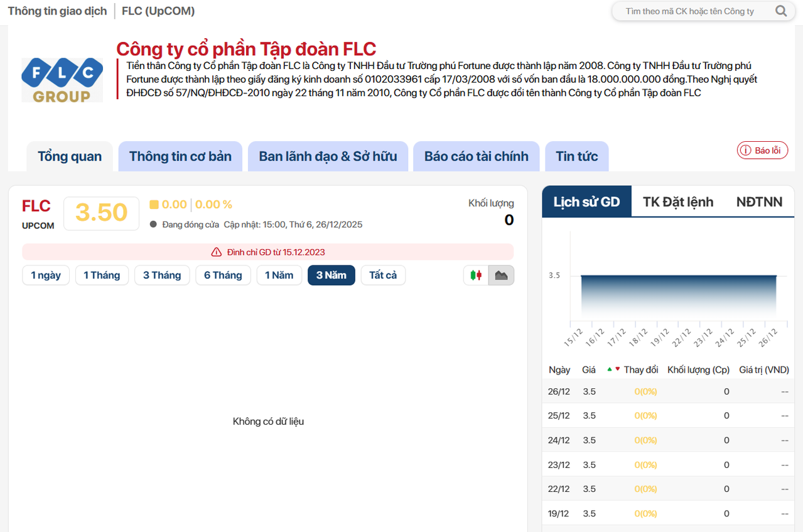Select the 3 Tháng time range
The height and width of the screenshot is (532, 803).
coord(162,275)
